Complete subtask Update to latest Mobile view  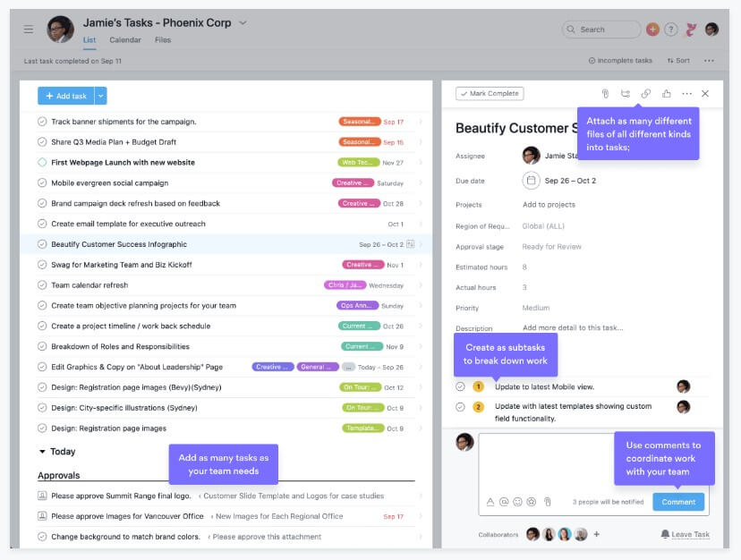[x=460, y=386]
